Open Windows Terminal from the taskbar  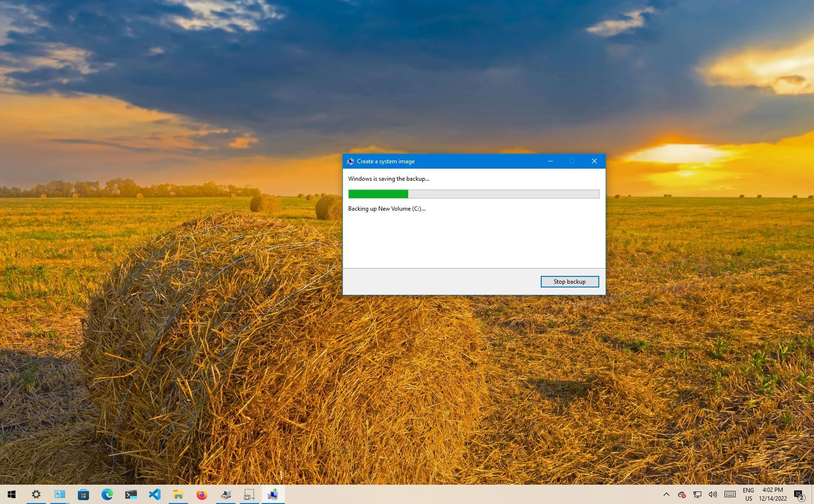click(x=131, y=494)
